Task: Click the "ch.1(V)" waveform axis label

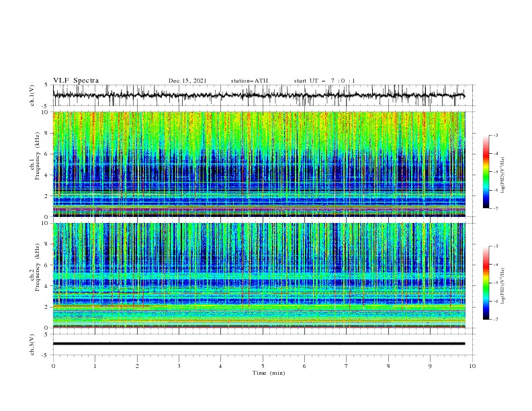Action: coord(32,95)
